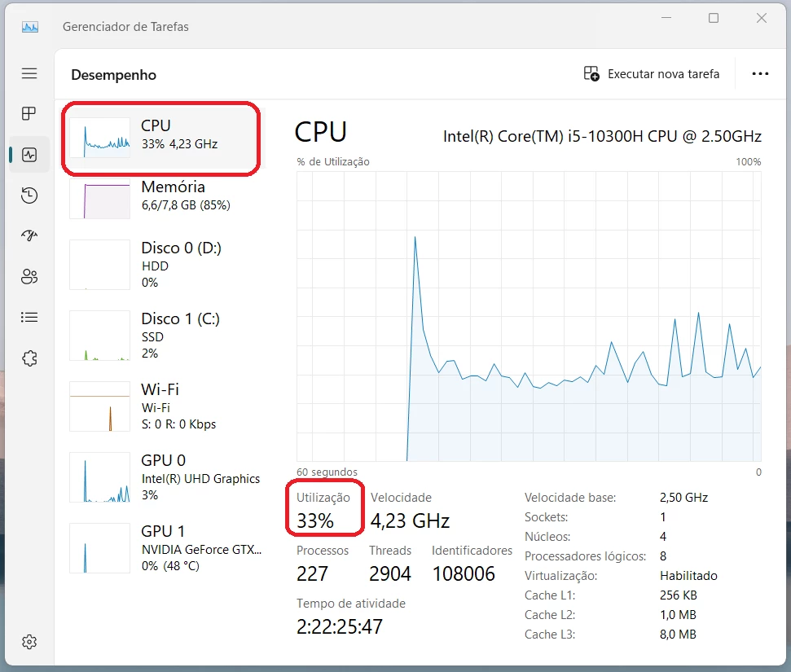Viewport: 791px width, 672px height.
Task: Select the Performance page icon
Action: pyautogui.click(x=29, y=155)
